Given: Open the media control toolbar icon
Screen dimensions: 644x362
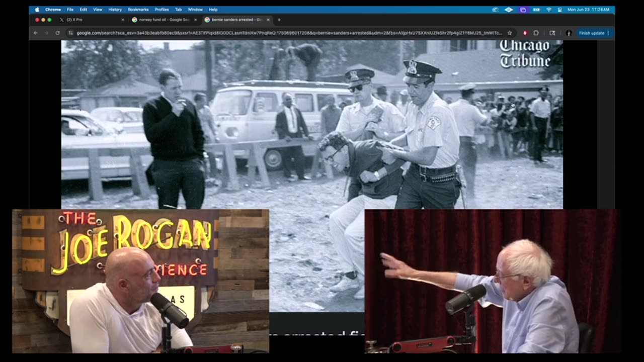Looking at the screenshot, I should pyautogui.click(x=552, y=33).
